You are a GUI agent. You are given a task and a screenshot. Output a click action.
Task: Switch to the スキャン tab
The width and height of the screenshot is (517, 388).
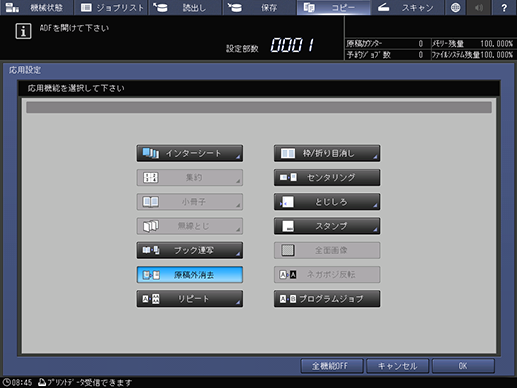407,7
